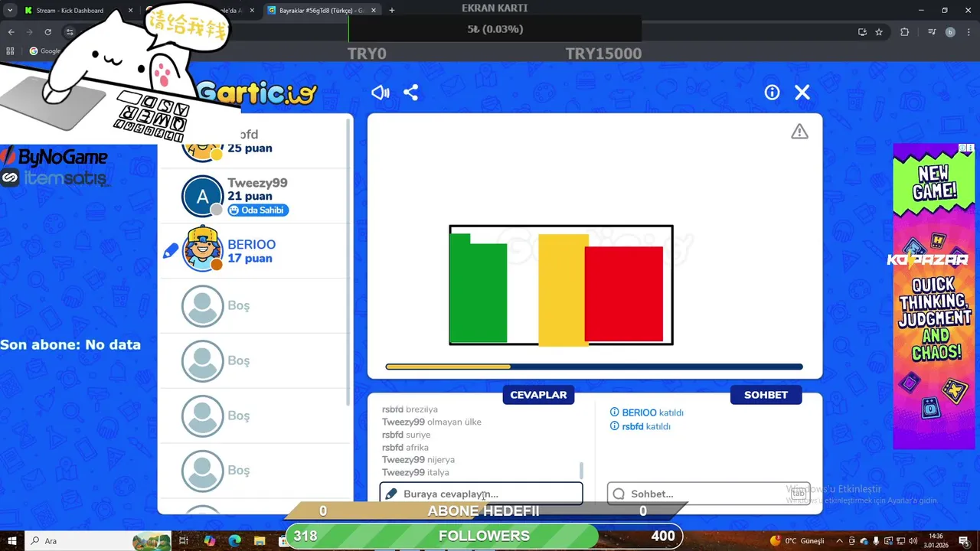Open Microsoft Edge from the taskbar
The image size is (980, 551).
point(234,541)
